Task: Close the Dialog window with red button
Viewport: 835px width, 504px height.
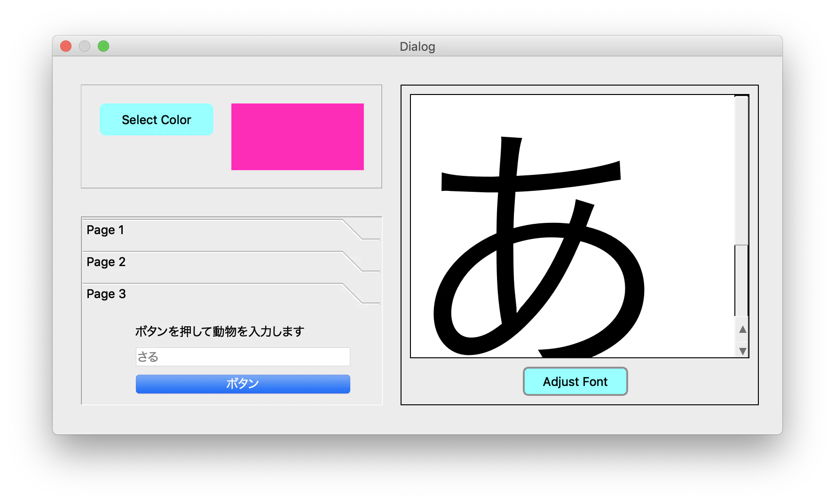Action: 66,46
